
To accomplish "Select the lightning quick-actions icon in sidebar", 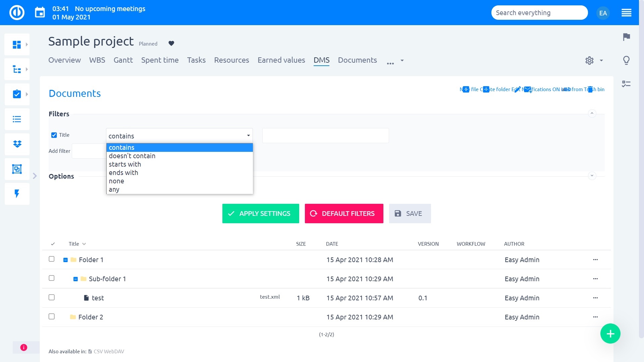I will pos(17,194).
